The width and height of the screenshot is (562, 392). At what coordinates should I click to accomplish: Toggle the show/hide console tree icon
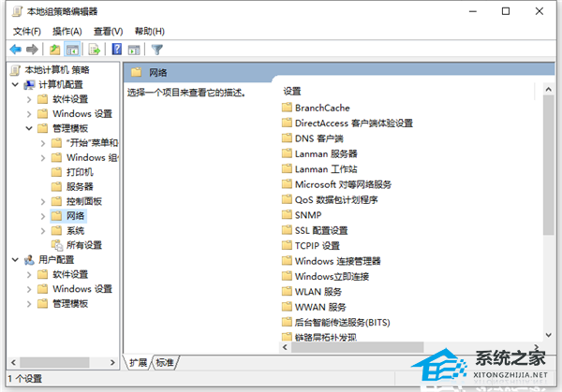click(72, 50)
